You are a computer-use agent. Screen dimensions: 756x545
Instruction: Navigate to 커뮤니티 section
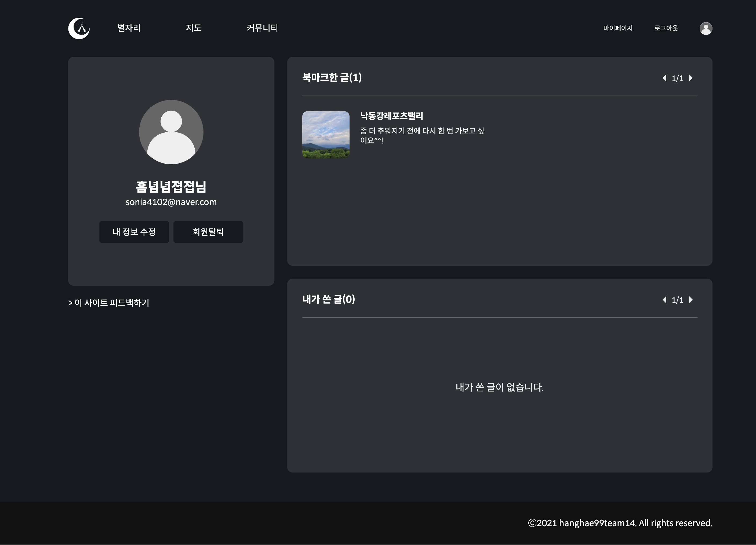point(262,28)
